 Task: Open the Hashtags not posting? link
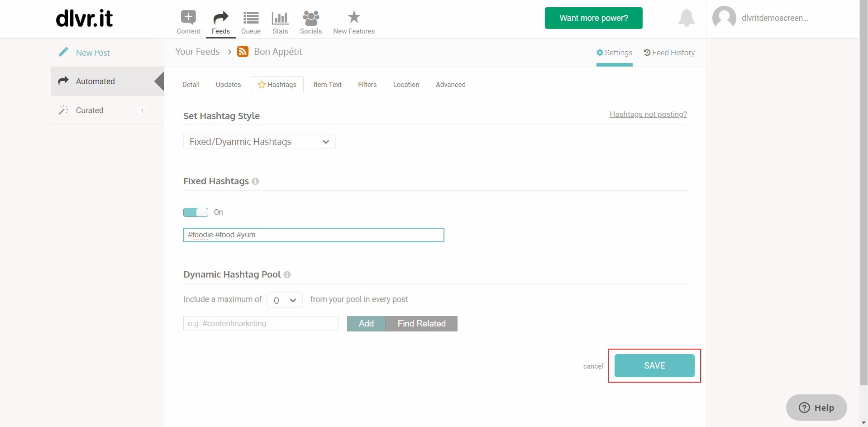click(648, 114)
